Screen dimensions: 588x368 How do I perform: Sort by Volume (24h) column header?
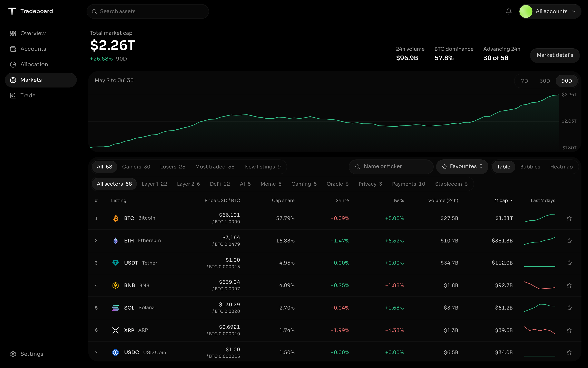[x=443, y=201]
